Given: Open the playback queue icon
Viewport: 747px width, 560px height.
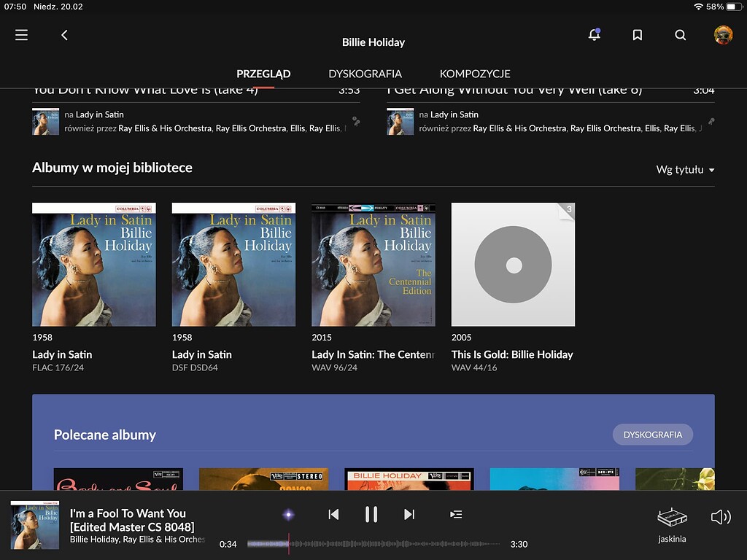Looking at the screenshot, I should pyautogui.click(x=456, y=515).
